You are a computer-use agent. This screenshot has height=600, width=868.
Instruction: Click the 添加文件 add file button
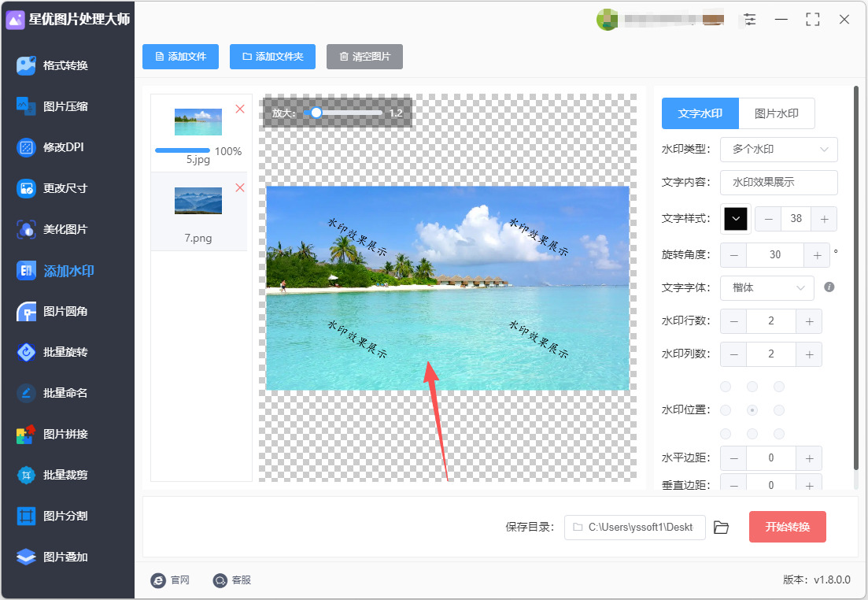(180, 57)
